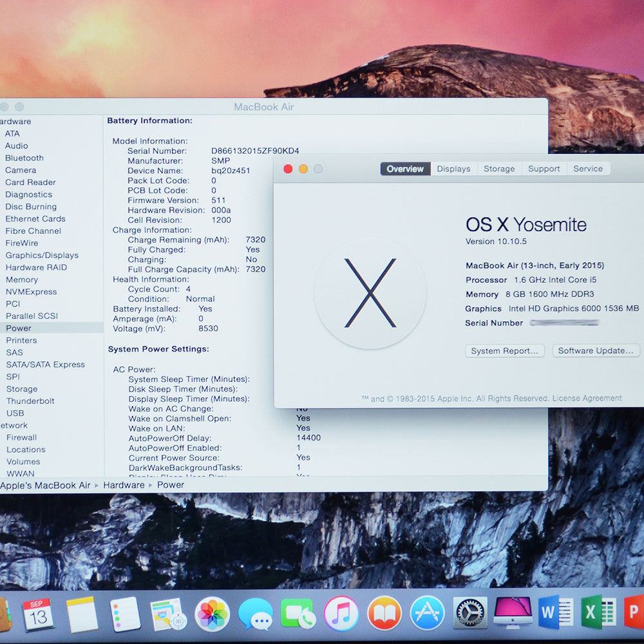This screenshot has width=644, height=644.
Task: Open iTunes from the Dock
Action: click(x=341, y=614)
